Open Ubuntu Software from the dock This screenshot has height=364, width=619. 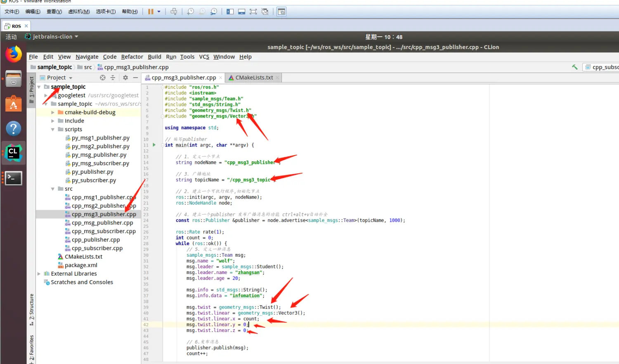point(13,104)
